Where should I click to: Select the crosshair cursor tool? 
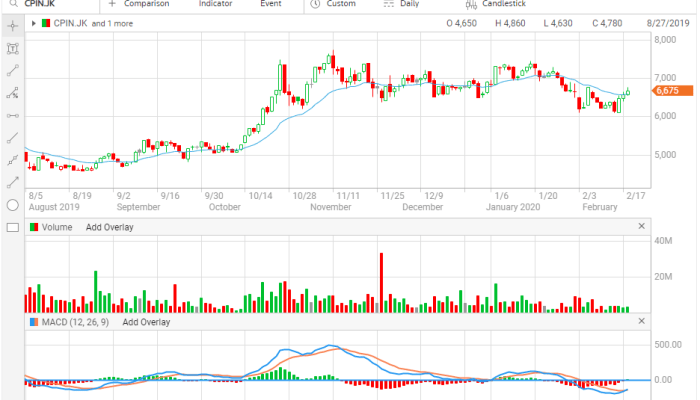(x=12, y=25)
